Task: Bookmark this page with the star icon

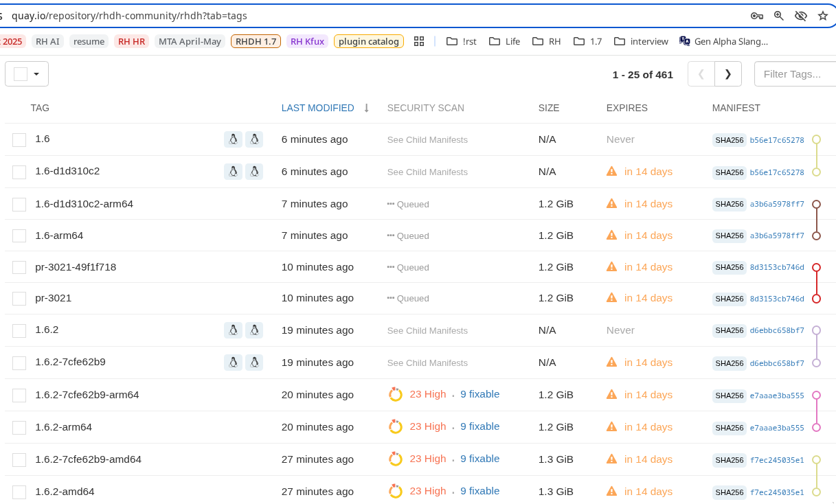Action: [x=823, y=16]
